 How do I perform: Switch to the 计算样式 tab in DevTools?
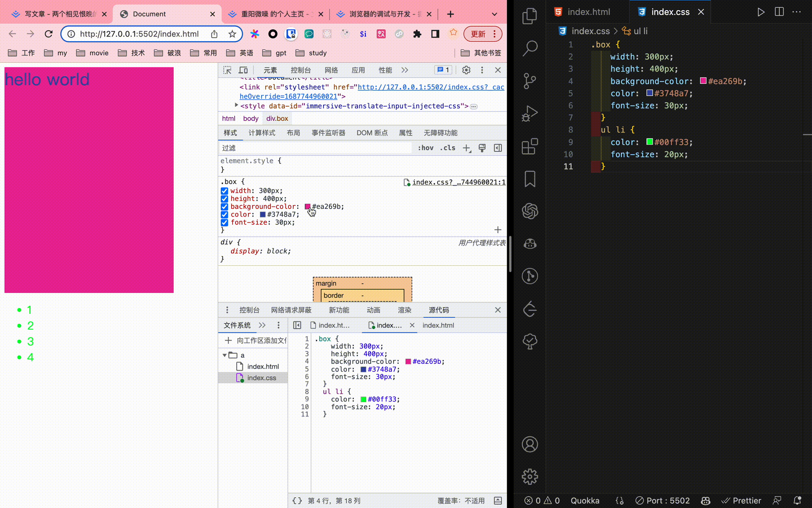pos(262,133)
